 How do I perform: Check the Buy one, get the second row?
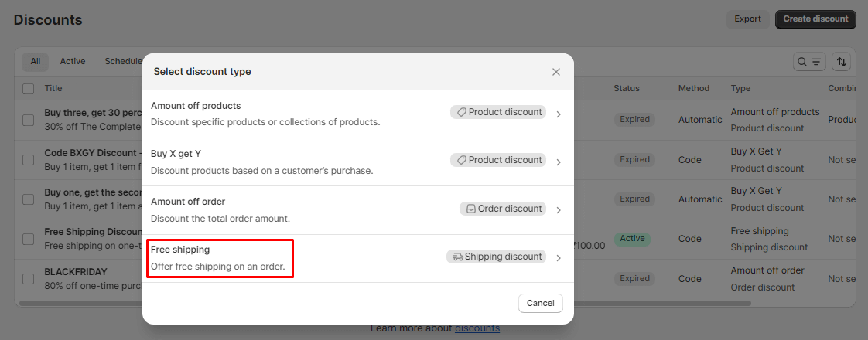tap(28, 199)
